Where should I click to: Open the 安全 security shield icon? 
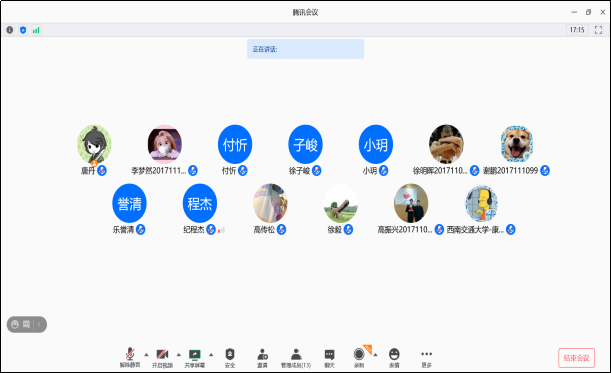[x=230, y=358]
